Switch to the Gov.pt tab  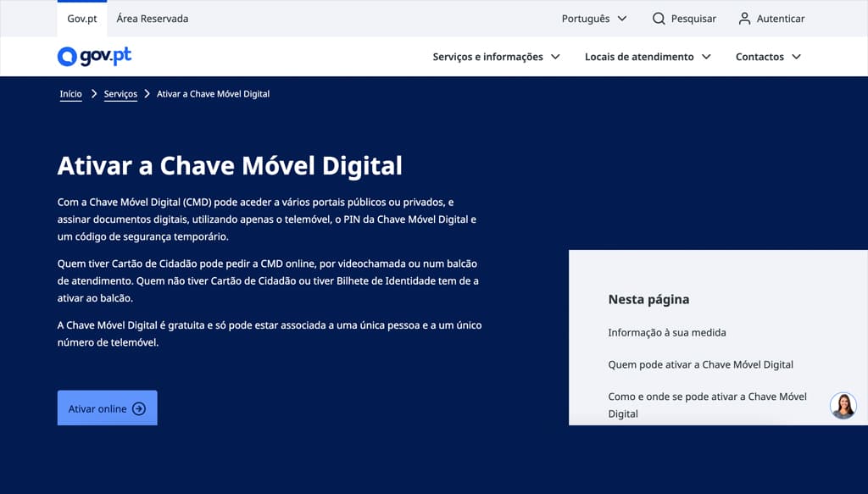[81, 18]
